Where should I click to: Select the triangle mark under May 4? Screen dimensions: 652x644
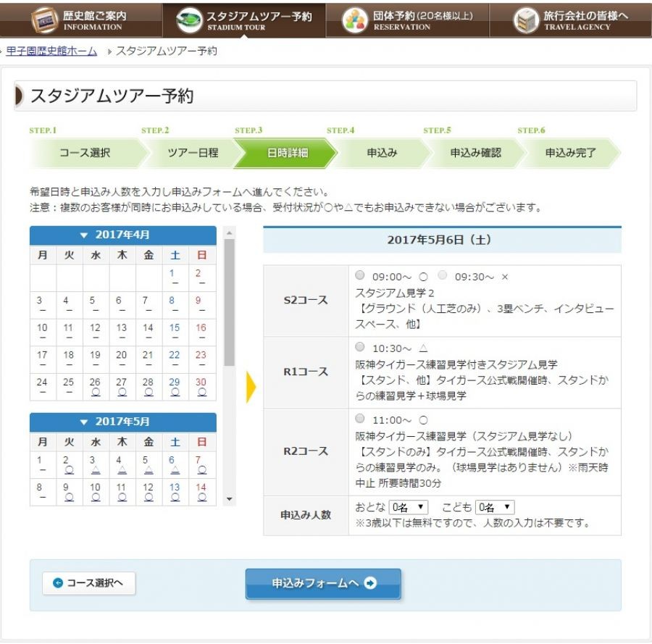pyautogui.click(x=122, y=470)
